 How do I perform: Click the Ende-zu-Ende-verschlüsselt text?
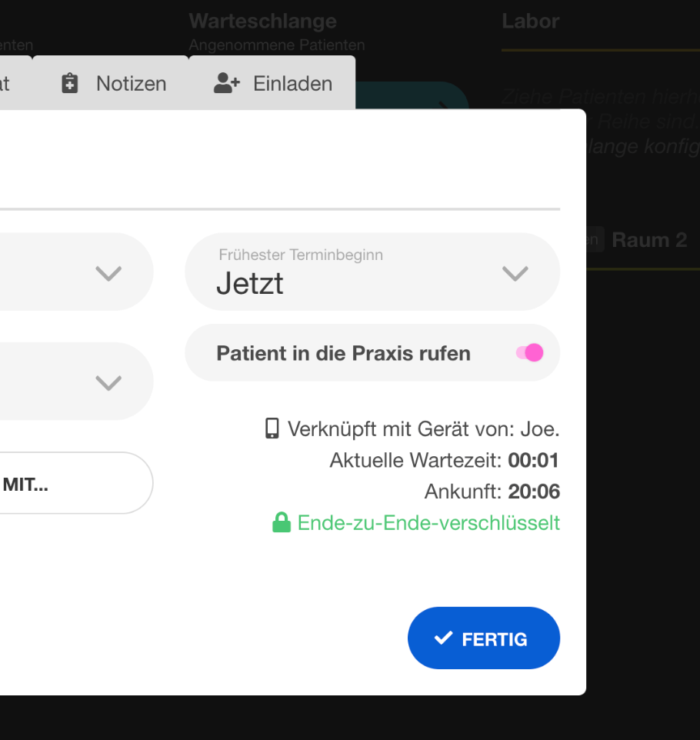[x=428, y=523]
